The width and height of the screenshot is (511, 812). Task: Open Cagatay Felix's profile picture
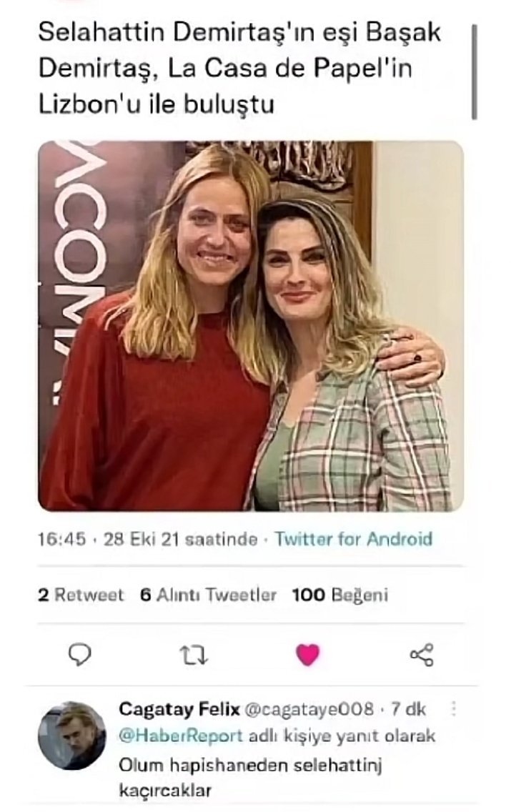click(72, 736)
